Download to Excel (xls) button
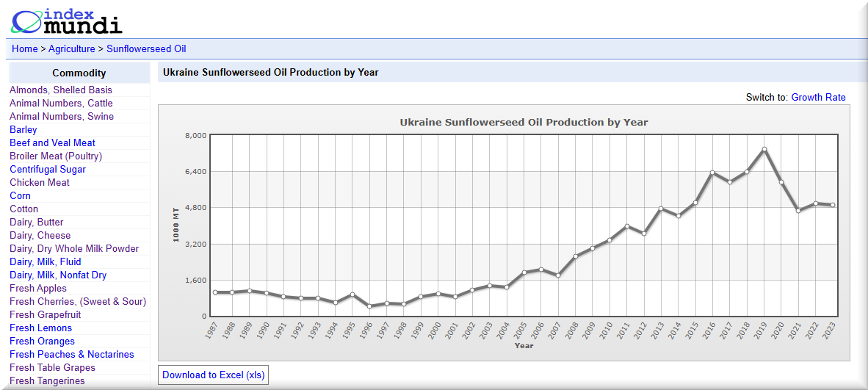868x390 pixels. tap(213, 375)
